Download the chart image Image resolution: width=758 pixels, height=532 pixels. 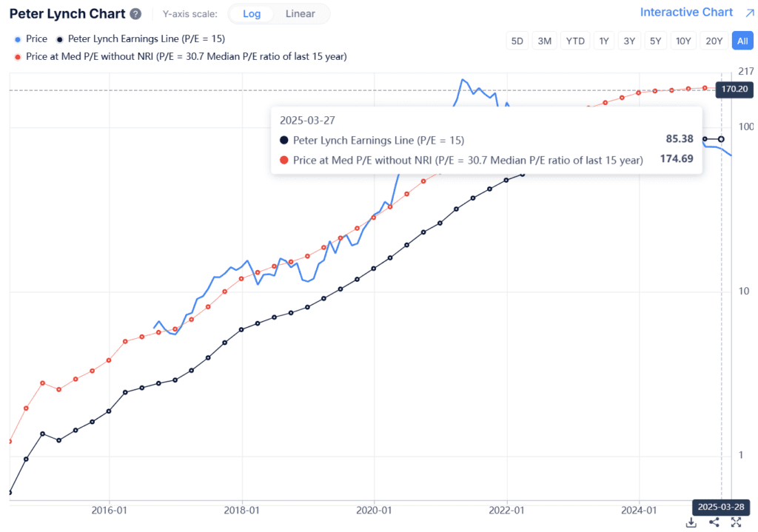tap(691, 522)
